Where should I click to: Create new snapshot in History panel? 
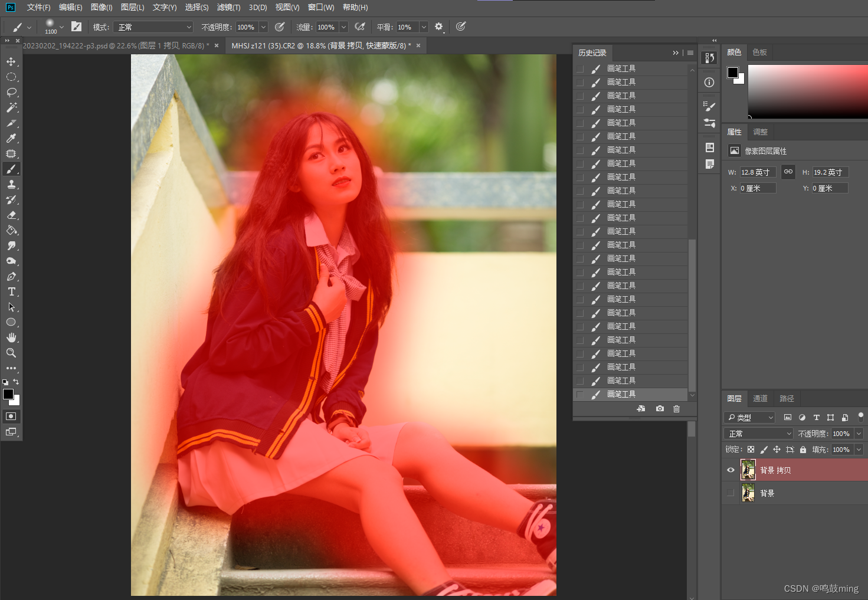coord(660,408)
